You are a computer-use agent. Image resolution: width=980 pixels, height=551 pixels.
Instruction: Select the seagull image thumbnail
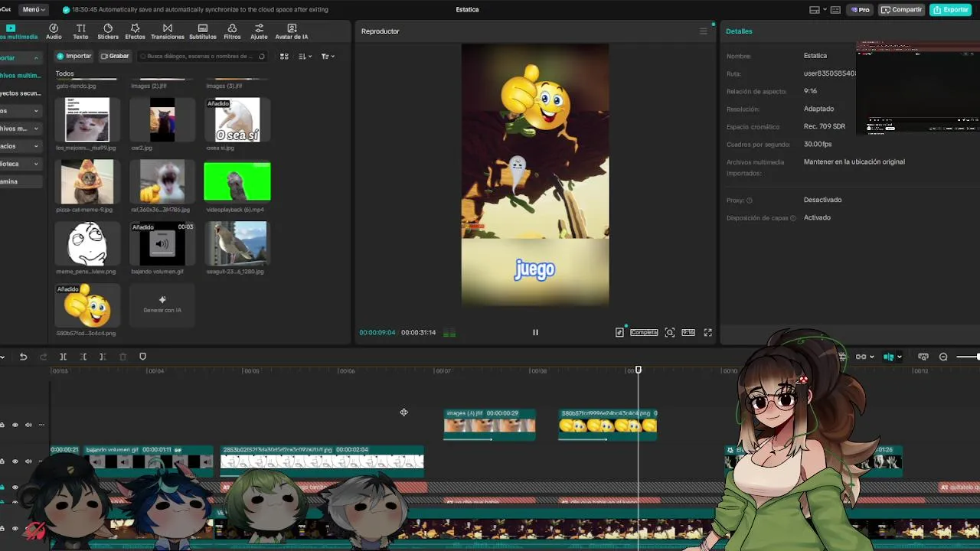[x=237, y=243]
